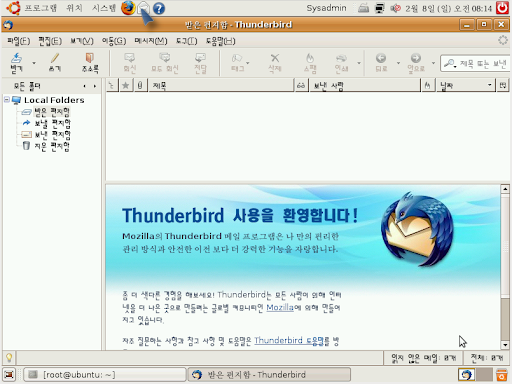This screenshot has width=512, height=384.
Task: Open the 시스템 System panel menu
Action: pyautogui.click(x=104, y=8)
